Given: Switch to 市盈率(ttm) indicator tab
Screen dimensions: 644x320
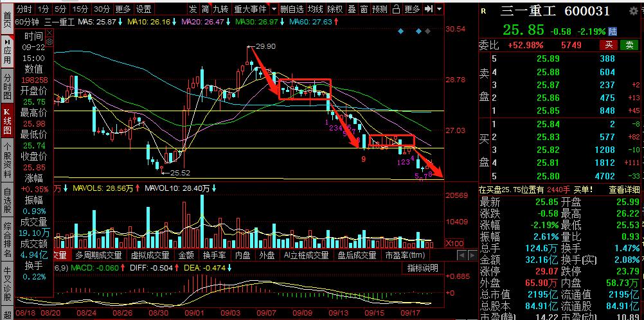Looking at the screenshot, I should pyautogui.click(x=405, y=255).
